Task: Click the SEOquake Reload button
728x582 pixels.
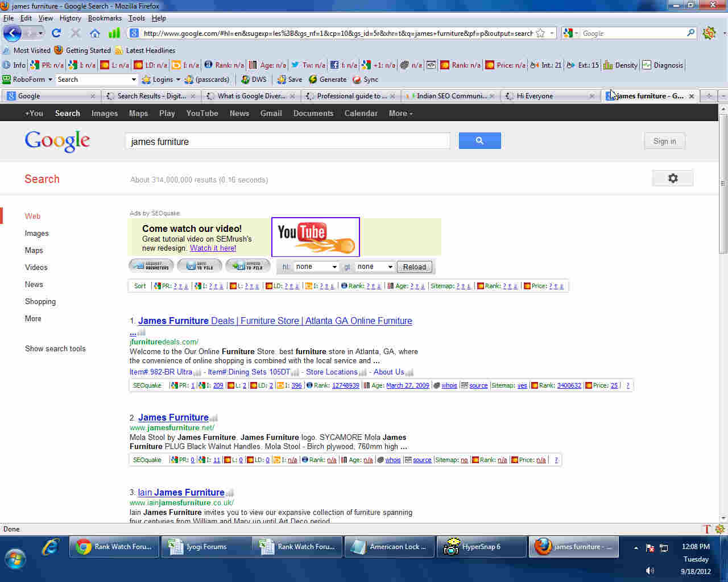Action: tap(415, 267)
